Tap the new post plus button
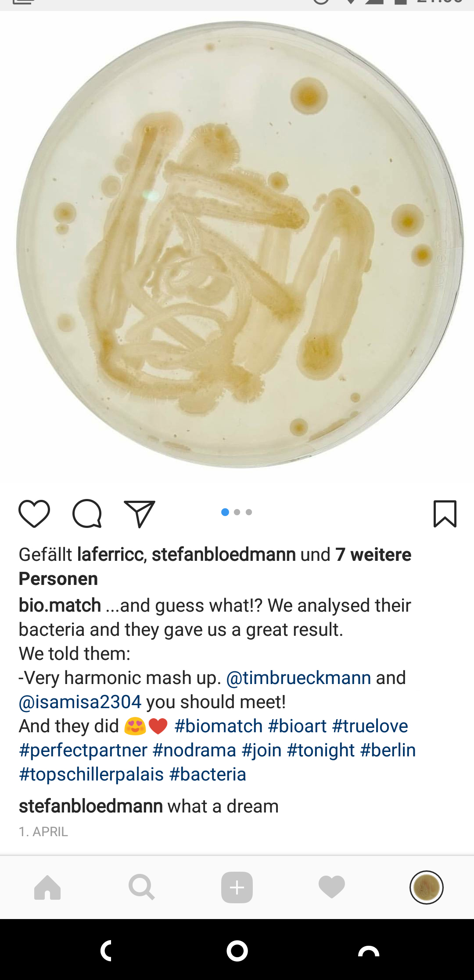The image size is (474, 980). pyautogui.click(x=237, y=887)
